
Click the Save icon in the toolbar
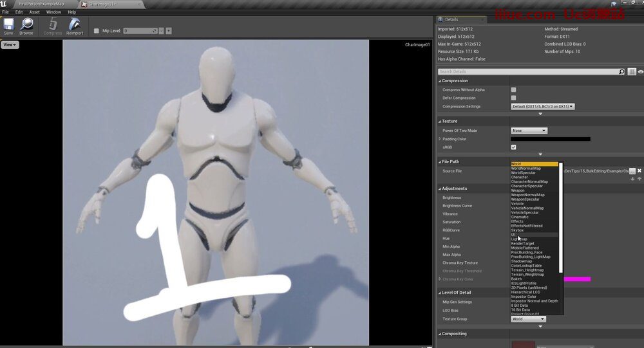[8, 24]
